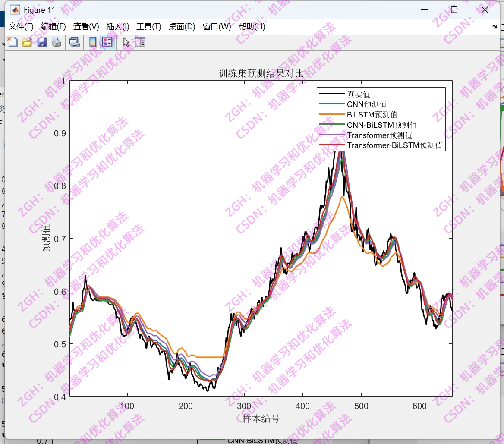
Task: Toggle Edit Plot mode with the arrow tool
Action: (126, 42)
